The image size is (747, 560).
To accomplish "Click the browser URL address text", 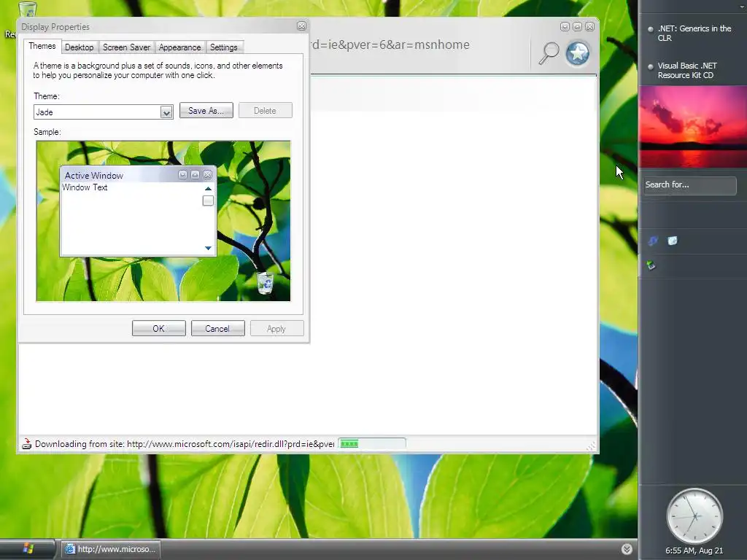I will pyautogui.click(x=391, y=44).
